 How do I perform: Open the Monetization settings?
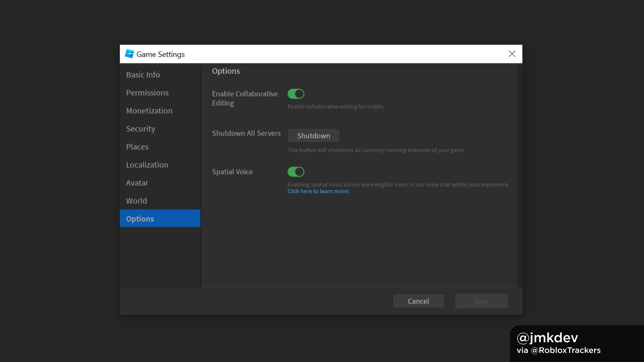(149, 111)
